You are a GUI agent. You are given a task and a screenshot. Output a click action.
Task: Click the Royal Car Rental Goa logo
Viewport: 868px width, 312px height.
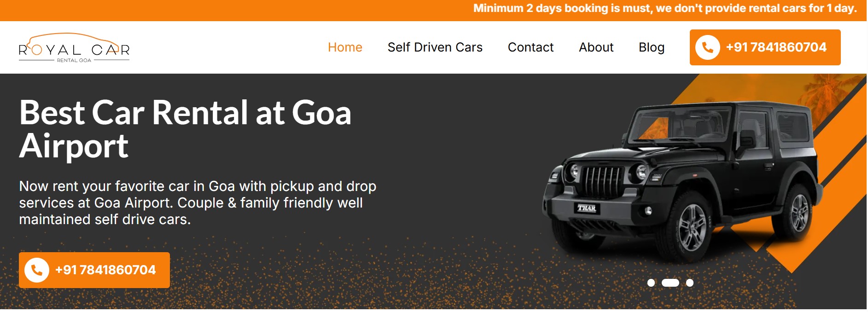pyautogui.click(x=74, y=47)
